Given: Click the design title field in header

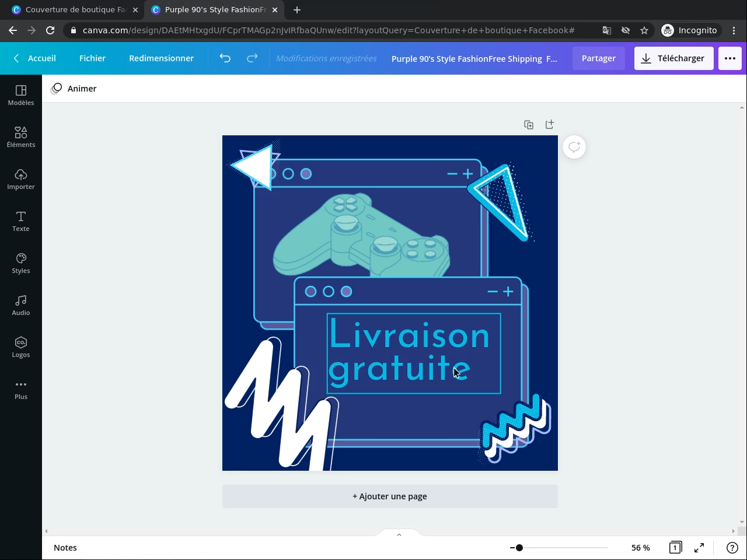Looking at the screenshot, I should (x=474, y=58).
